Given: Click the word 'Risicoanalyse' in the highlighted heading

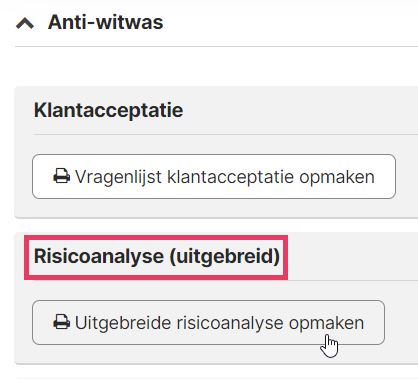Looking at the screenshot, I should tap(99, 257).
